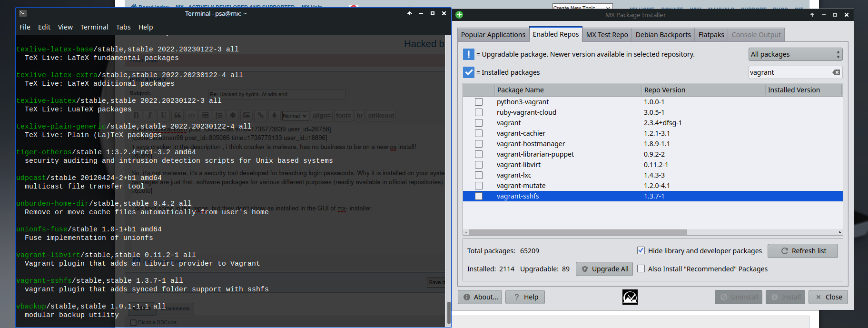Tick the checkbox for vagrant-lxc
The image size is (868, 328).
tap(479, 175)
